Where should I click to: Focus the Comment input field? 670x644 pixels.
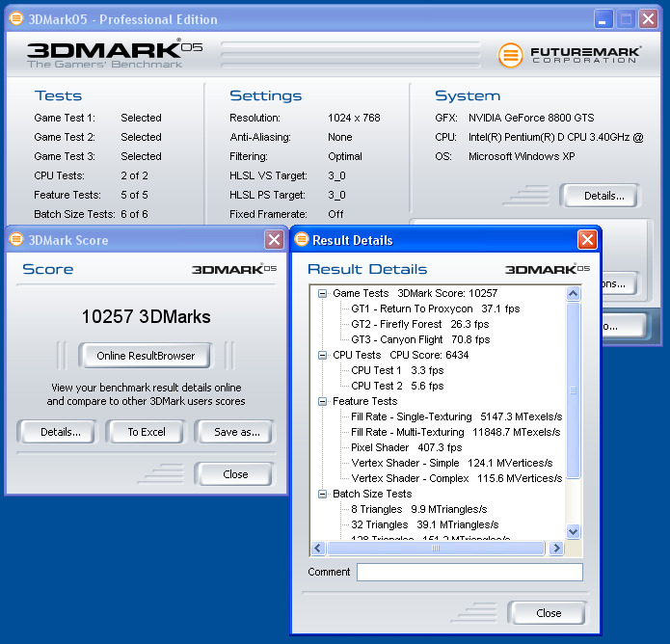tap(469, 572)
